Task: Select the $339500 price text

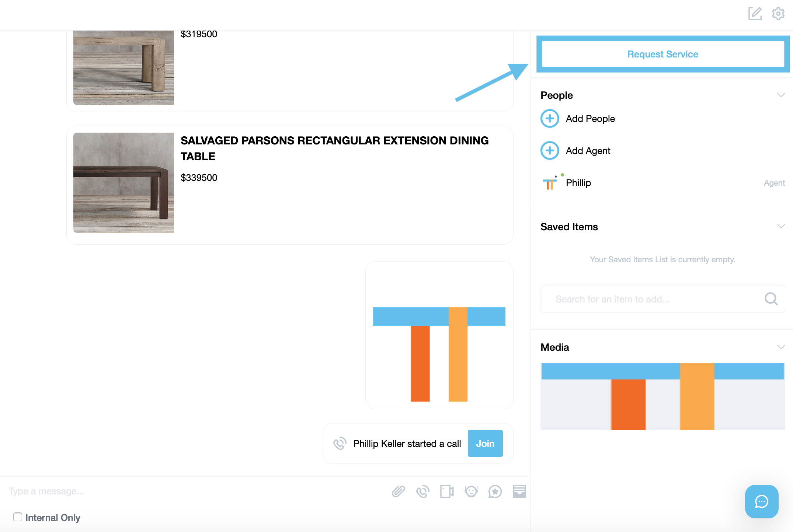Action: pyautogui.click(x=199, y=178)
